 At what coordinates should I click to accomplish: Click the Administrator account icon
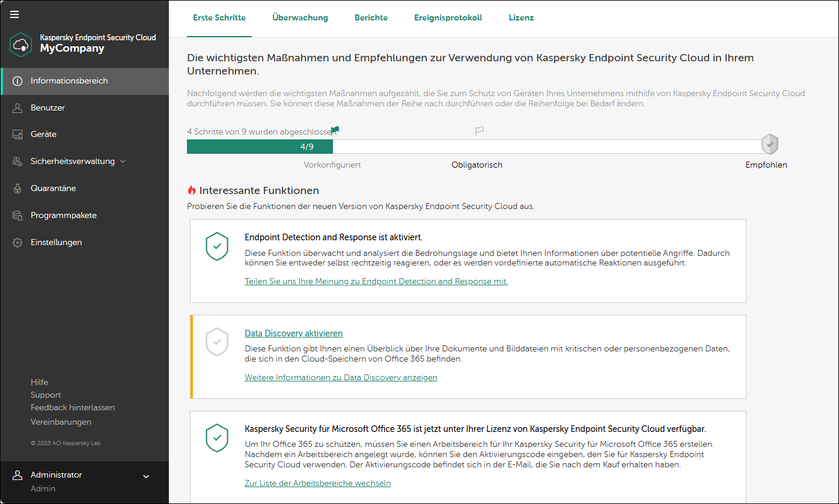18,475
